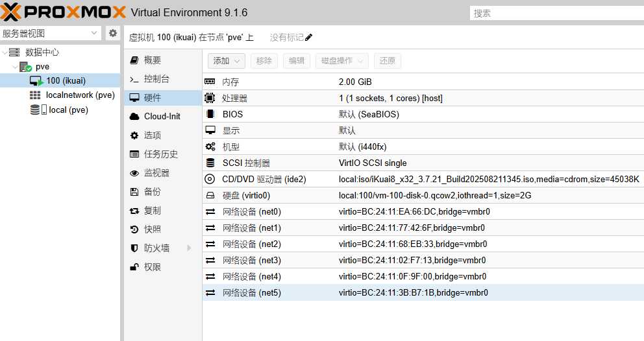Viewport: 644px width, 341px height.
Task: Select the VirtIO SCSI single value
Action: coord(373,163)
